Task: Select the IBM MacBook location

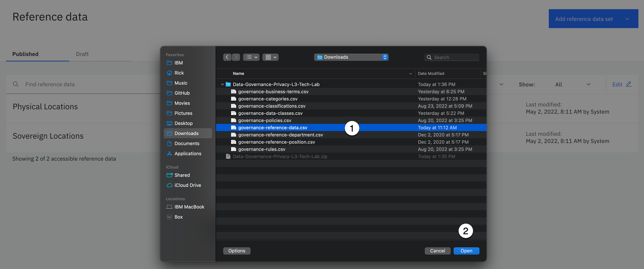Action: click(x=189, y=207)
